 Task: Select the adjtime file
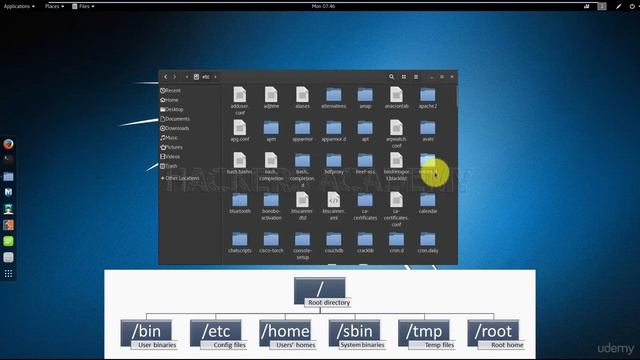[271, 97]
